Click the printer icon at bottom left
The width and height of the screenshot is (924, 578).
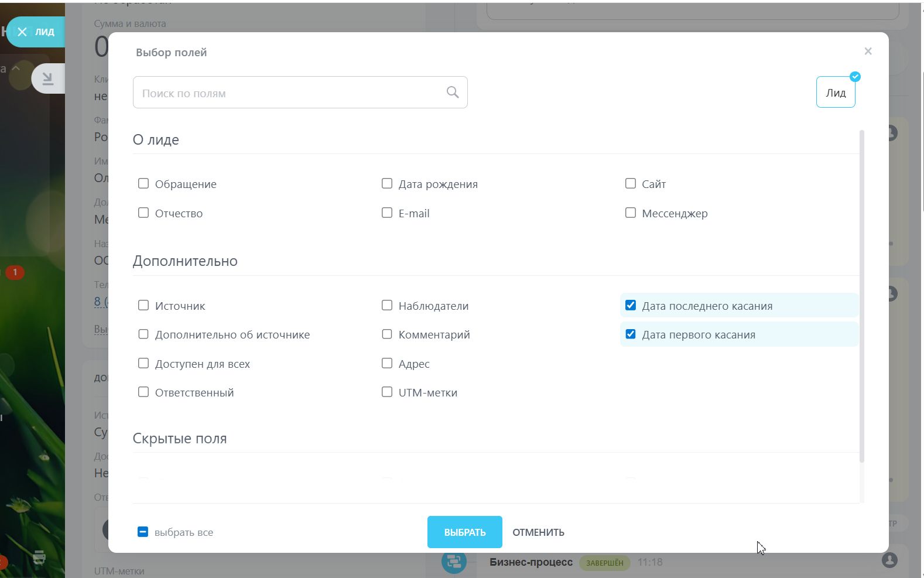point(39,557)
